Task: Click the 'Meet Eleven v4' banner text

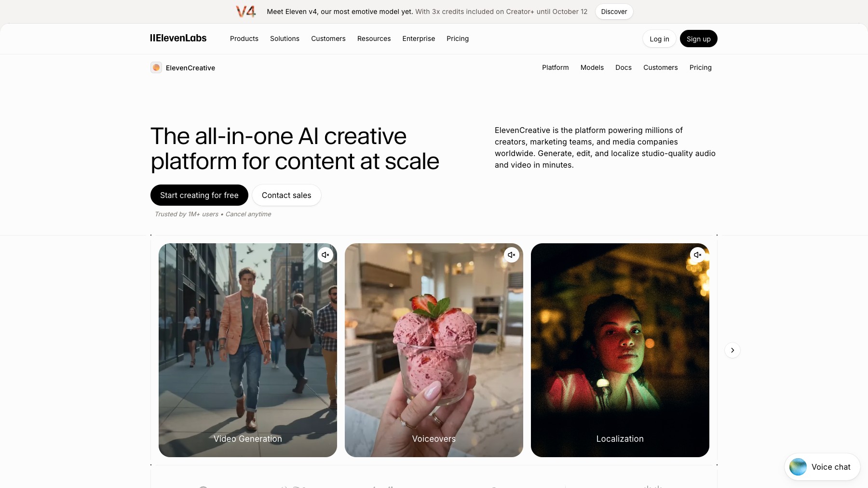Action: click(340, 12)
